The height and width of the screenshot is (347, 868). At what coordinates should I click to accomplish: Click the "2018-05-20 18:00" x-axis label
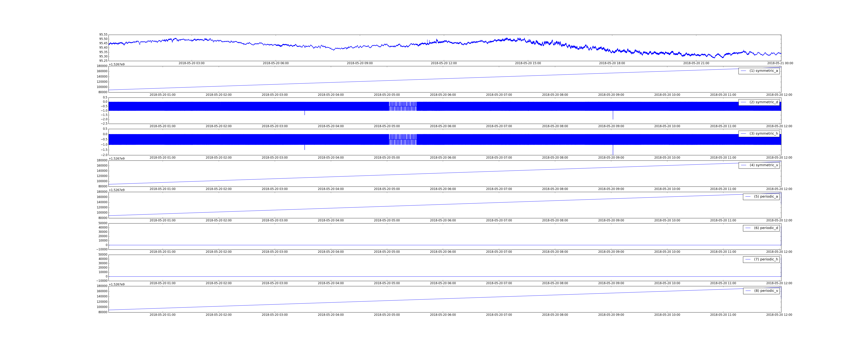coord(612,63)
